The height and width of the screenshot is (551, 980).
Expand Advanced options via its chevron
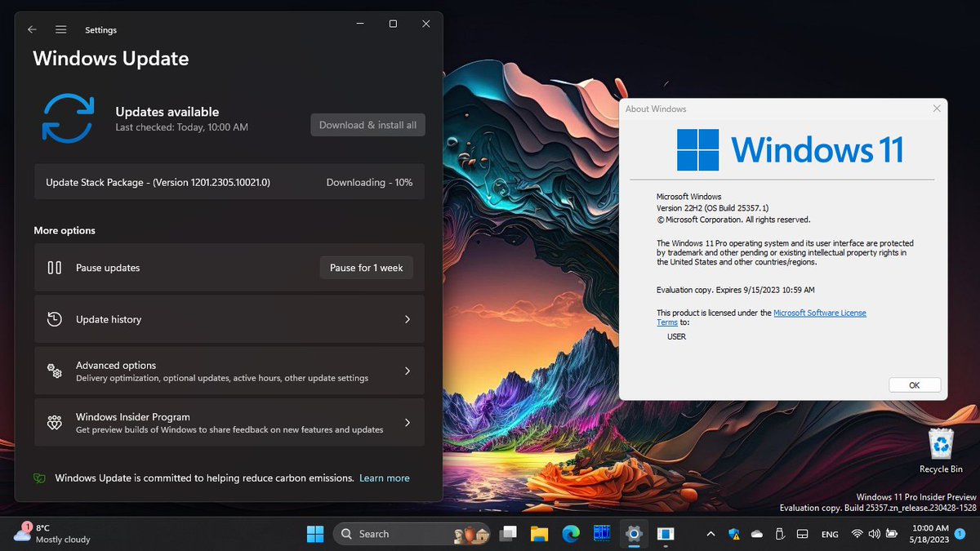click(408, 371)
